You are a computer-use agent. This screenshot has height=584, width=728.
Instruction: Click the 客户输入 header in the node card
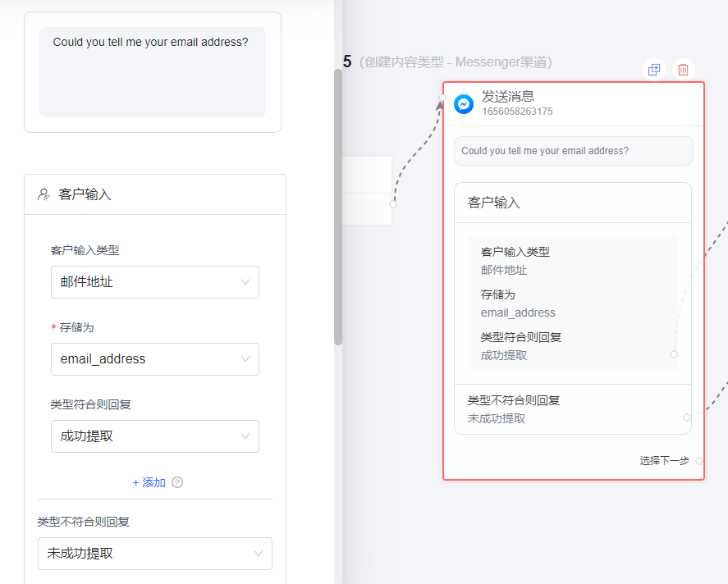pos(493,203)
